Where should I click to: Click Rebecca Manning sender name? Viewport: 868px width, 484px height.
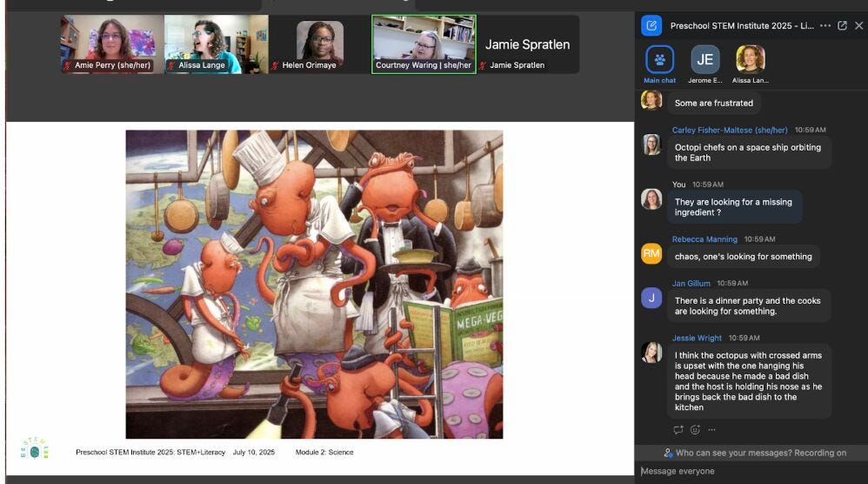(704, 239)
